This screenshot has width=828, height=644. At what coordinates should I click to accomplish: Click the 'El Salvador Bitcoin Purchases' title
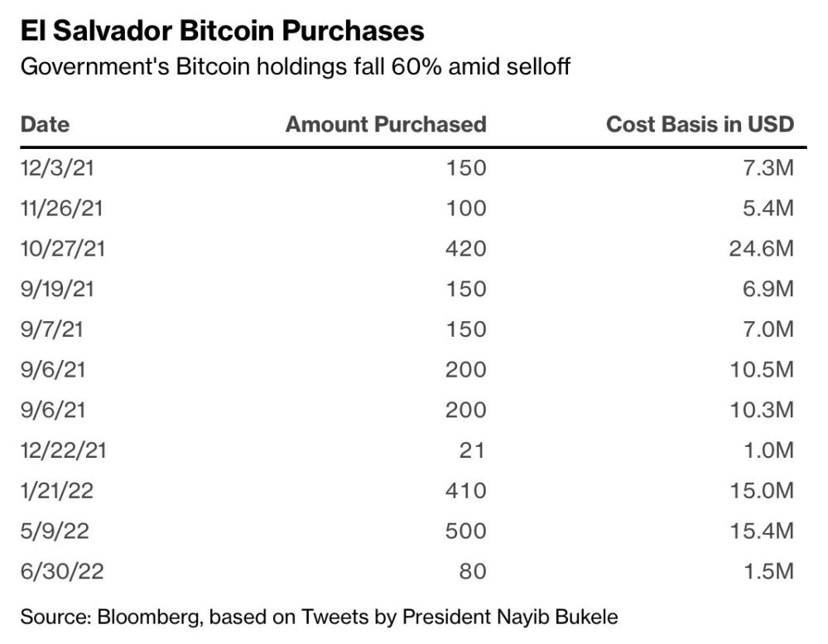(222, 31)
